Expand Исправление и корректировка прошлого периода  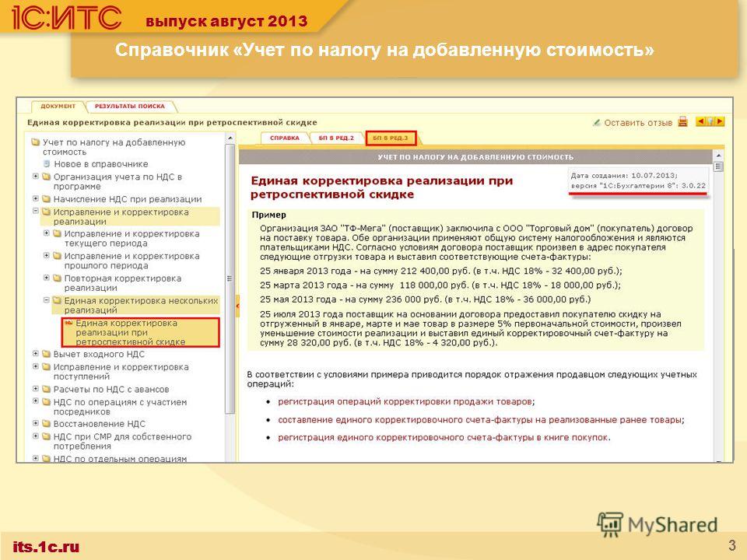(46, 256)
